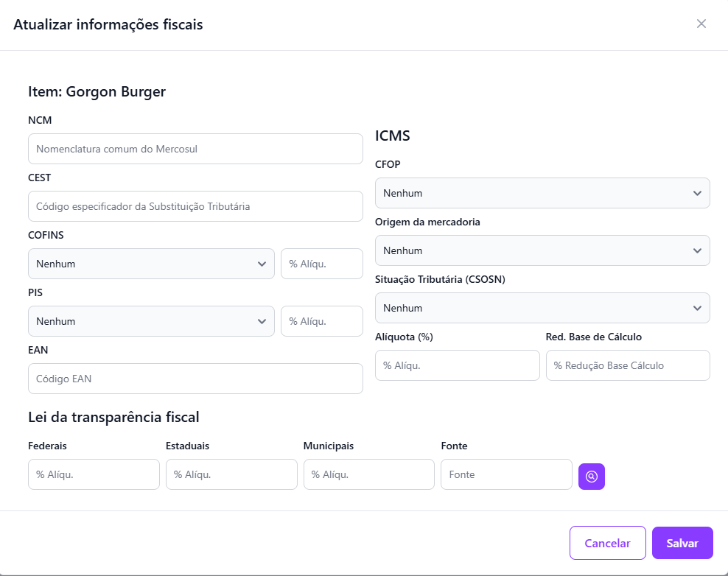
Task: Select the COFINS aliquot percentage field
Action: click(321, 264)
